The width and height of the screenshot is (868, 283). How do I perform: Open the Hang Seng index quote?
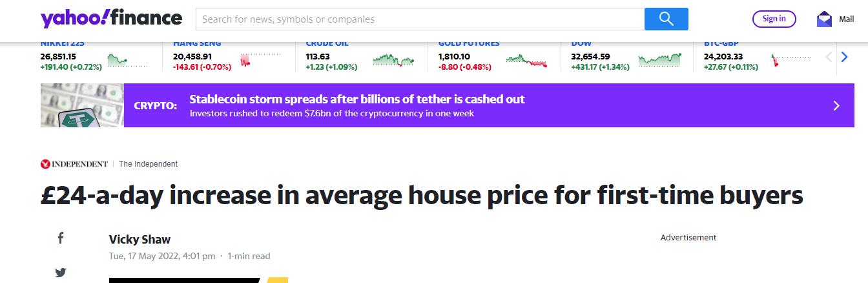[197, 44]
